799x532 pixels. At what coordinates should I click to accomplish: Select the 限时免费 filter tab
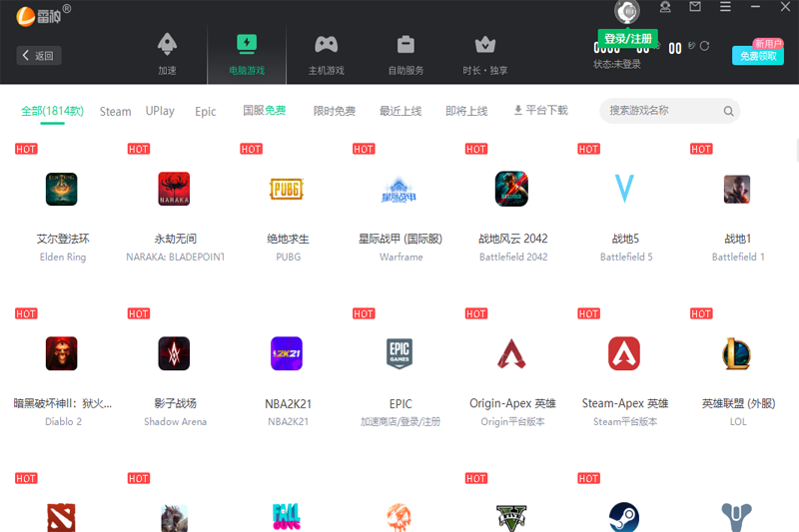(335, 111)
